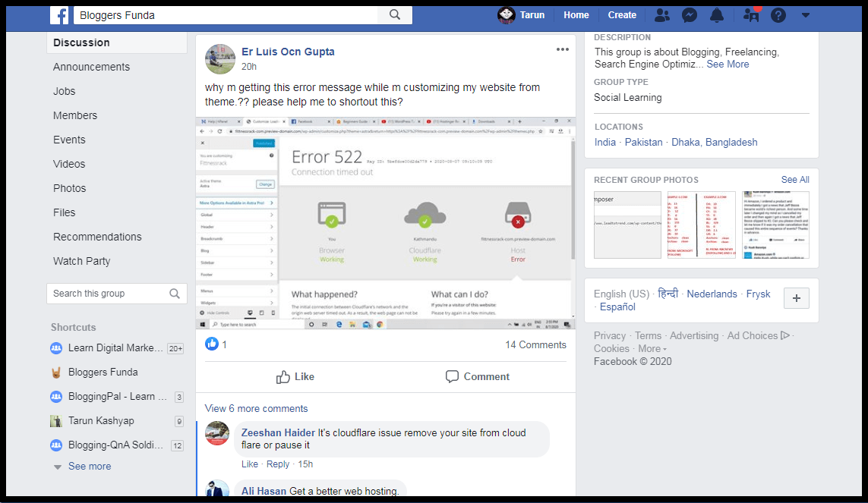
Task: Add language with the plus button
Action: [x=796, y=298]
